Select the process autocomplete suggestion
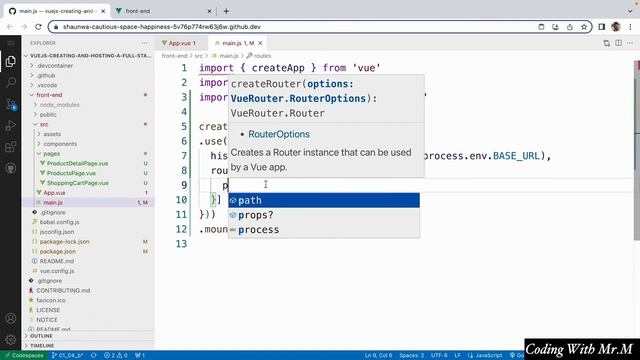 click(324, 230)
